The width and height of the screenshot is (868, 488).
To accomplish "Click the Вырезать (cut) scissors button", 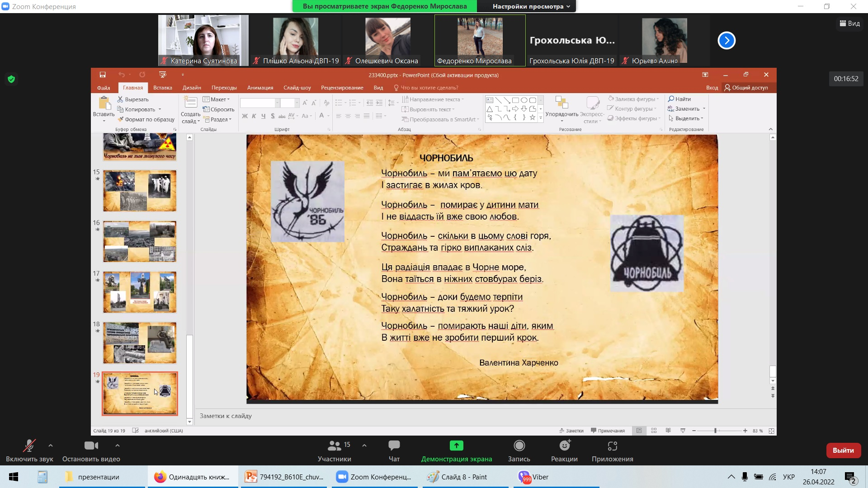I will pos(133,99).
